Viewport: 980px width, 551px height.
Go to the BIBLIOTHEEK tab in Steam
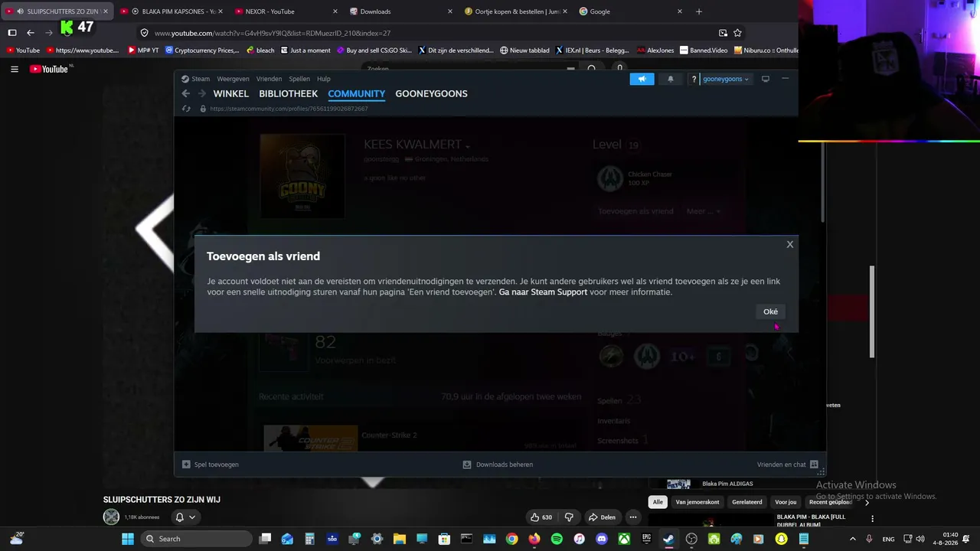pos(288,94)
